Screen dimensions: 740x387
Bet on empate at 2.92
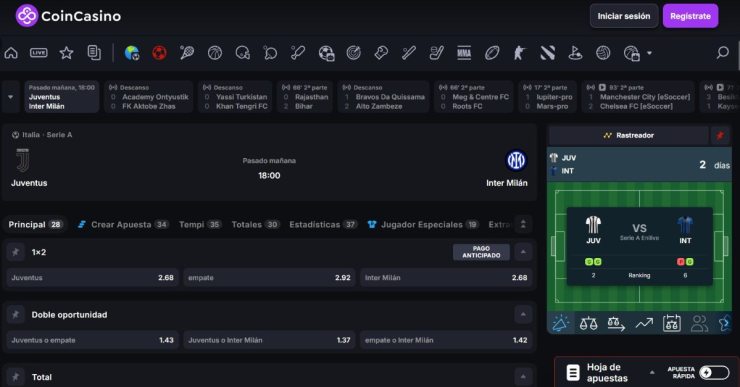click(269, 278)
